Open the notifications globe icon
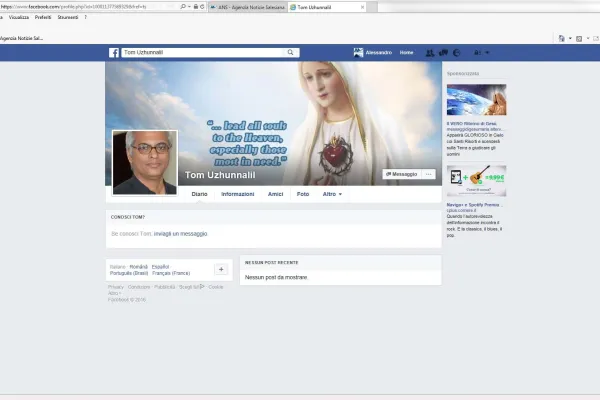Image resolution: width=600 pixels, height=400 pixels. pos(455,52)
